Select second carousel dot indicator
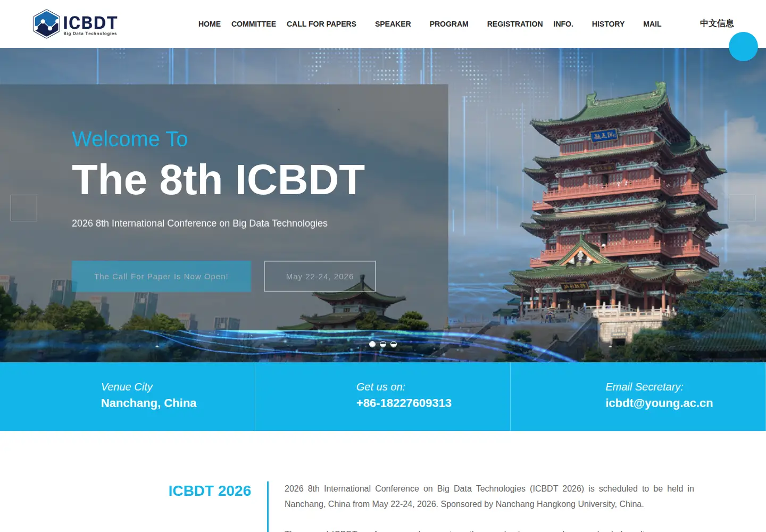Image resolution: width=766 pixels, height=532 pixels. [383, 344]
